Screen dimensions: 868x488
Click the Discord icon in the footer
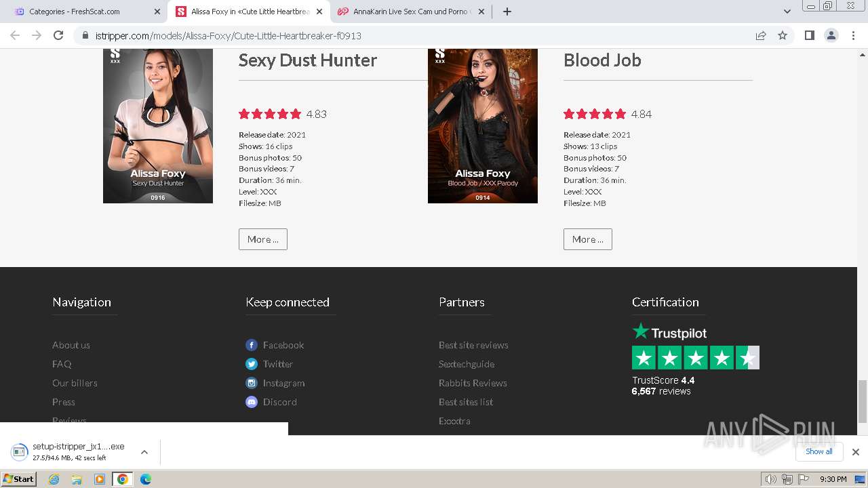252,402
